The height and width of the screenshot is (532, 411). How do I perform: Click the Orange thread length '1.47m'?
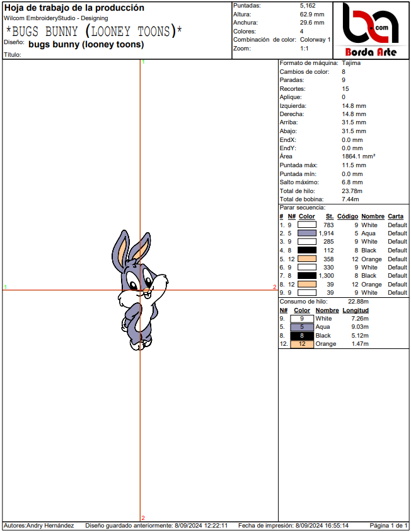coord(360,344)
